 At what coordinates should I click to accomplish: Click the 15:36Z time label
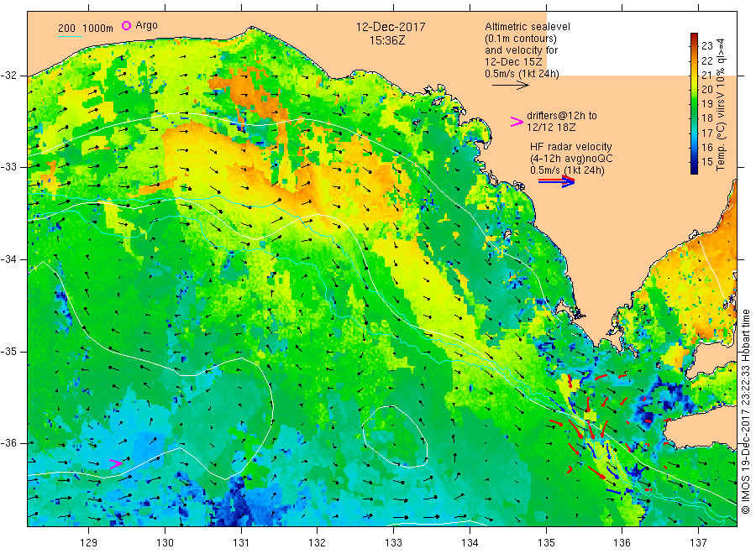387,40
